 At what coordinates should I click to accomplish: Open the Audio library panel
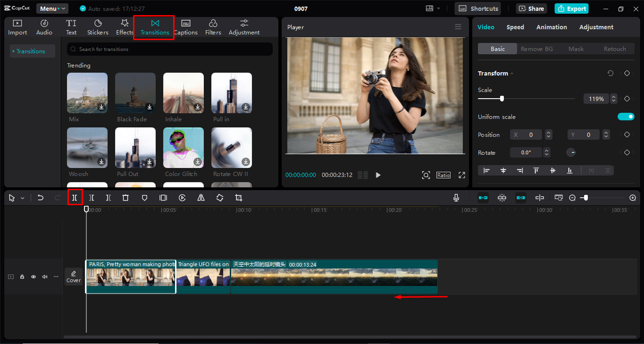coord(44,27)
